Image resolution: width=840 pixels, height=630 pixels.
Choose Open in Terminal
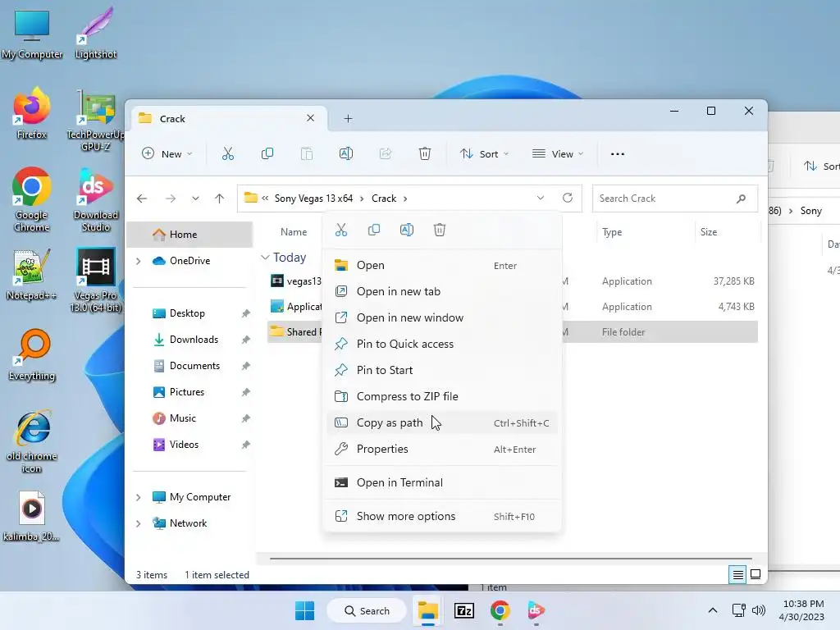click(x=442, y=482)
